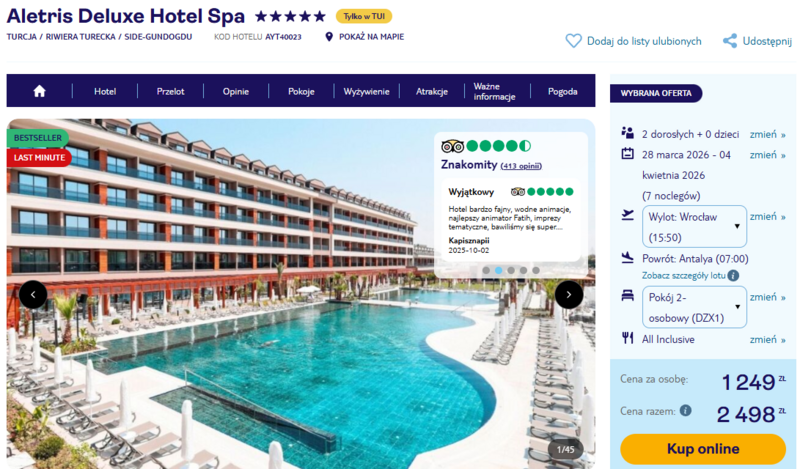Click zmień next to All Inclusive
The height and width of the screenshot is (469, 800).
[767, 339]
